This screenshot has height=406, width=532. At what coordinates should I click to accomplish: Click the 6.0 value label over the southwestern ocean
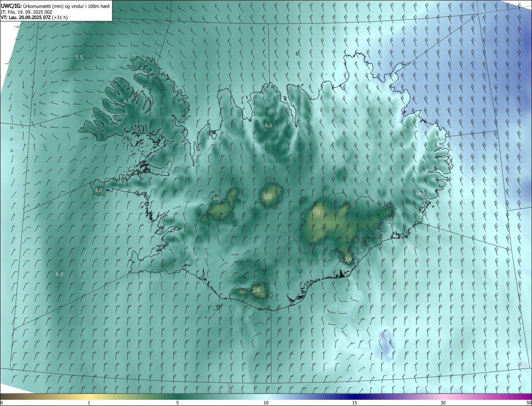[x=59, y=274]
